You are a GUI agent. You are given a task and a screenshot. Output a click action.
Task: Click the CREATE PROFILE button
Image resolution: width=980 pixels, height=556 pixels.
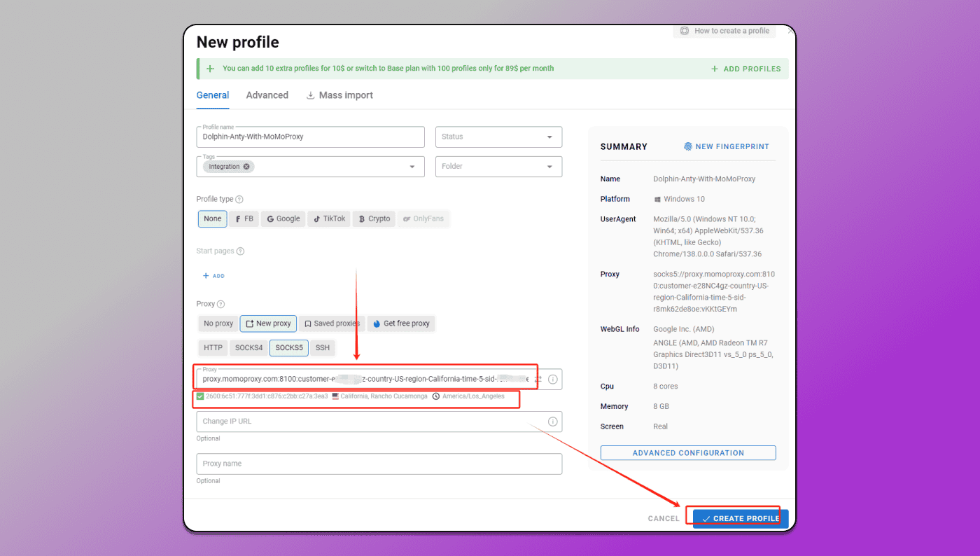coord(741,518)
